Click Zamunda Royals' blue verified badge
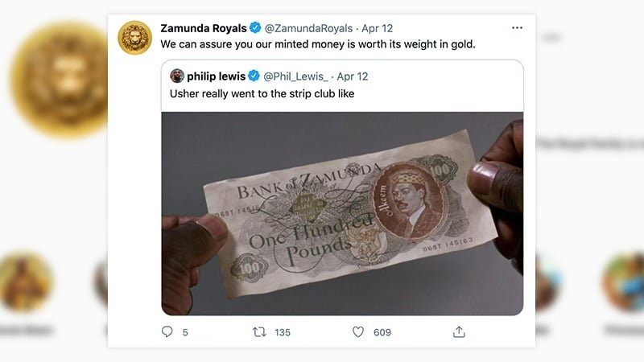Viewport: 644px width, 362px height. 255,27
